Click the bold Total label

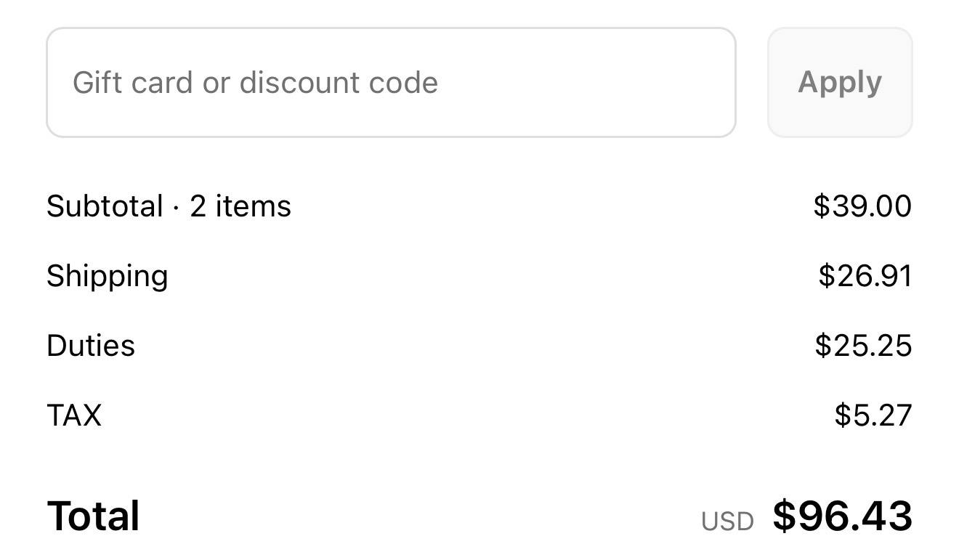(x=93, y=516)
